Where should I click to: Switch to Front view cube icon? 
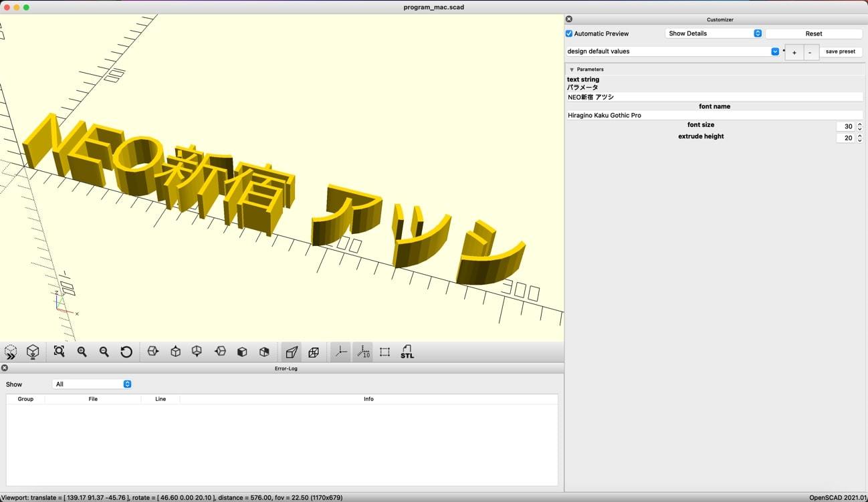click(x=242, y=352)
